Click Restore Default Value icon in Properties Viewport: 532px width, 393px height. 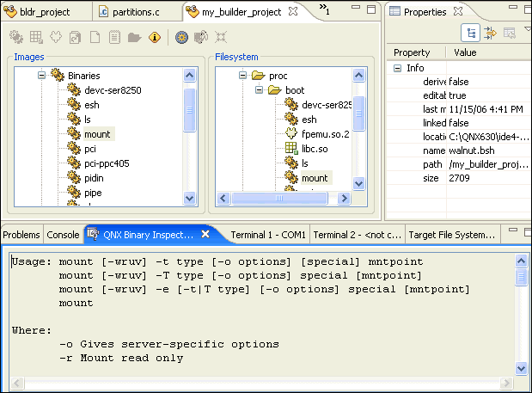tap(510, 33)
